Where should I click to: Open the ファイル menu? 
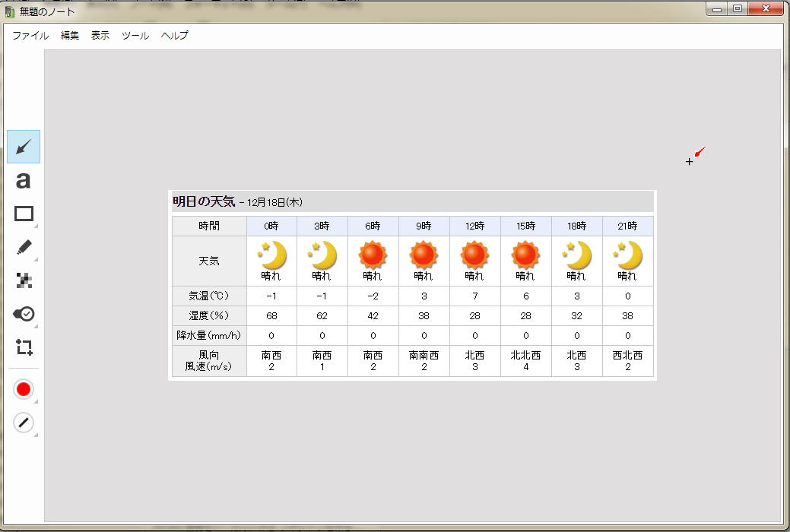pyautogui.click(x=30, y=35)
